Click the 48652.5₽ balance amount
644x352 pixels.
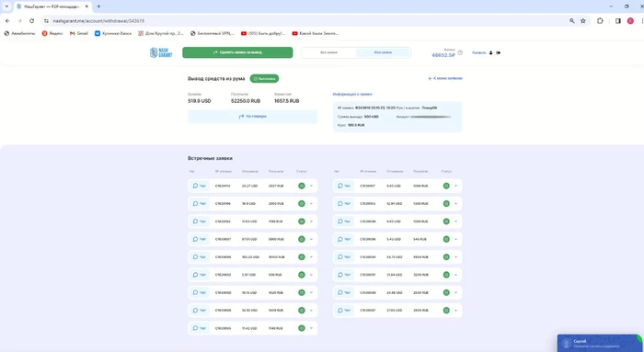pyautogui.click(x=443, y=55)
